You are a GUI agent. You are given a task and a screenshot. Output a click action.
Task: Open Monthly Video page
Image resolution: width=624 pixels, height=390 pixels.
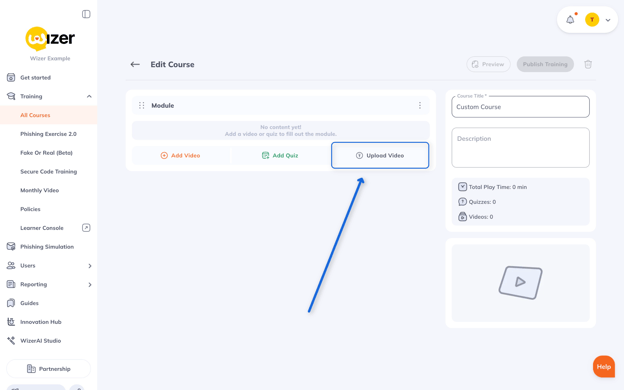39,190
